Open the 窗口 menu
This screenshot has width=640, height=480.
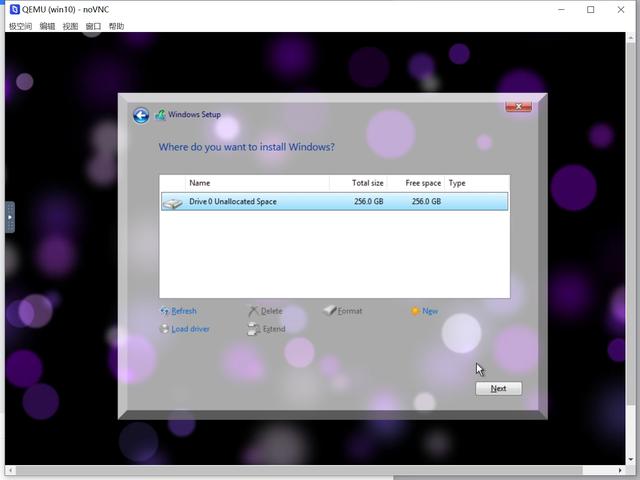pyautogui.click(x=93, y=26)
